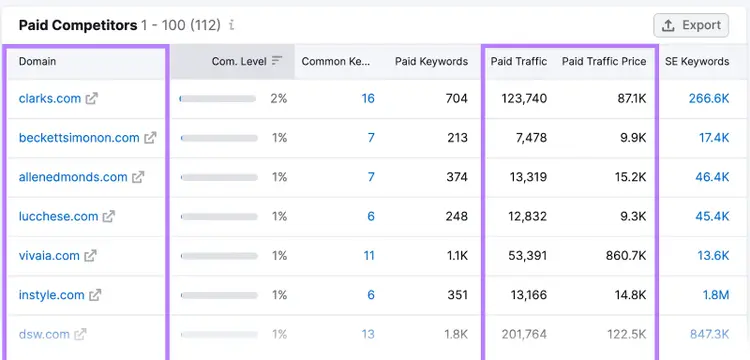Select paid traffic value 201,764
This screenshot has width=750, height=360.
coord(525,334)
